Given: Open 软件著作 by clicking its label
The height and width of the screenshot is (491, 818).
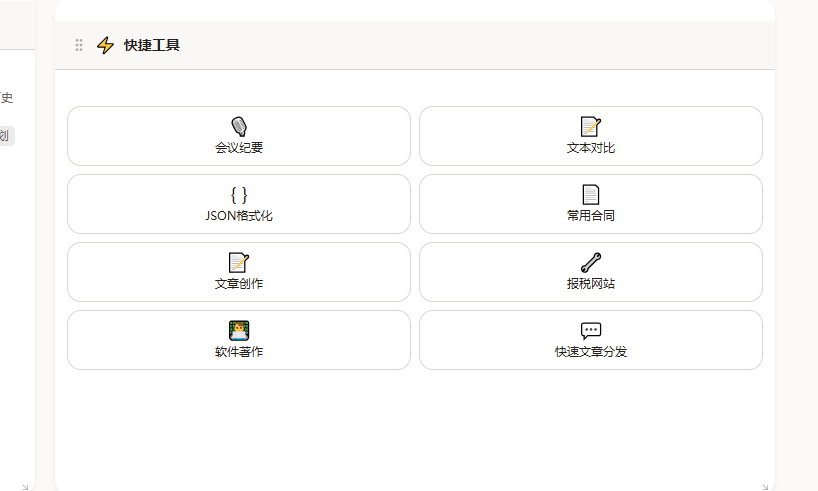Looking at the screenshot, I should [239, 352].
